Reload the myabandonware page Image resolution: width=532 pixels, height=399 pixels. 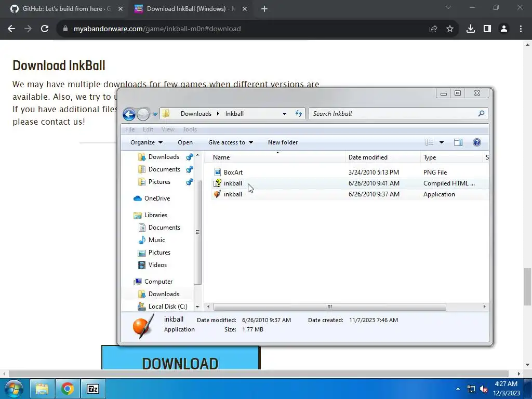tap(45, 29)
